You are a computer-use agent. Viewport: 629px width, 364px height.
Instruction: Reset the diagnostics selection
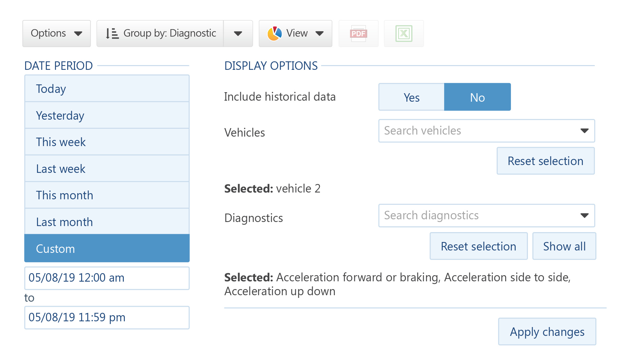pyautogui.click(x=478, y=246)
